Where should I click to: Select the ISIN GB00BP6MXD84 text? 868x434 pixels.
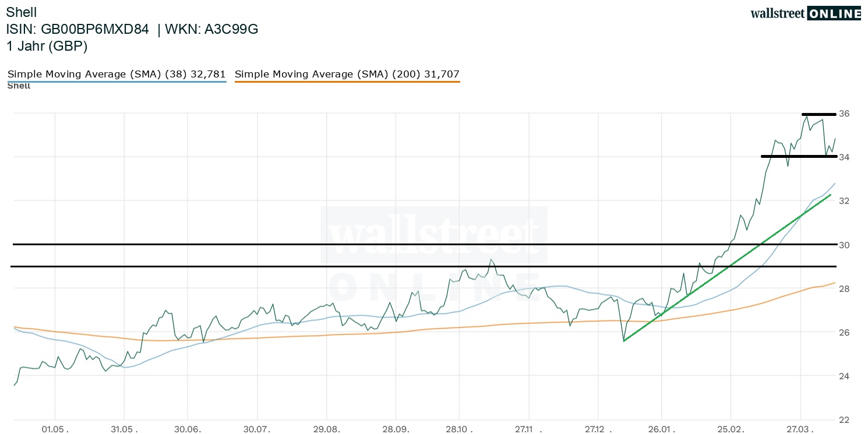pyautogui.click(x=77, y=30)
